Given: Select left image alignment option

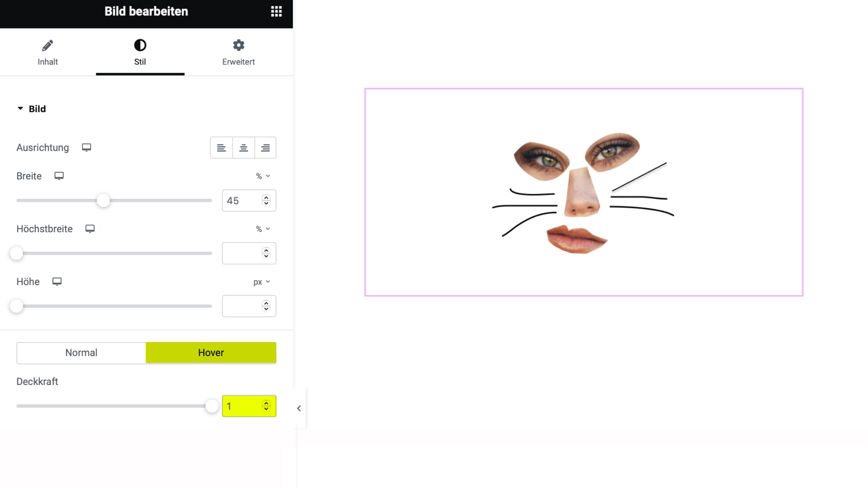Looking at the screenshot, I should [221, 147].
